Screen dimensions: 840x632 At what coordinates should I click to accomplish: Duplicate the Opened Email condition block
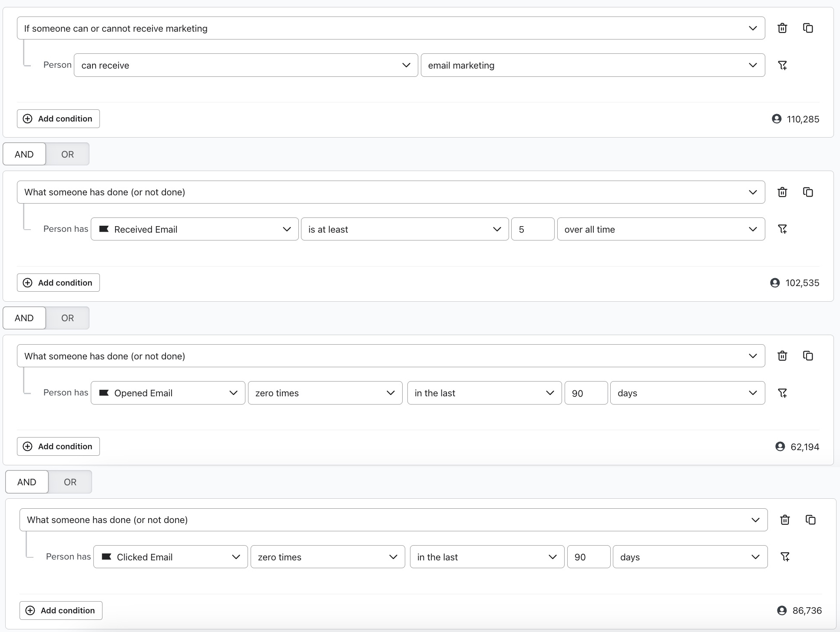tap(808, 356)
